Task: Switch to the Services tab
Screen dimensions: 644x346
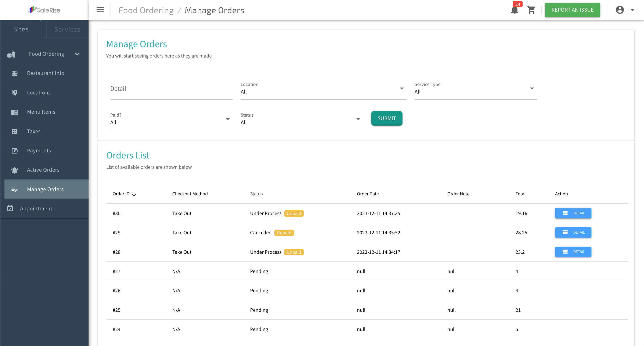Action: pos(67,29)
